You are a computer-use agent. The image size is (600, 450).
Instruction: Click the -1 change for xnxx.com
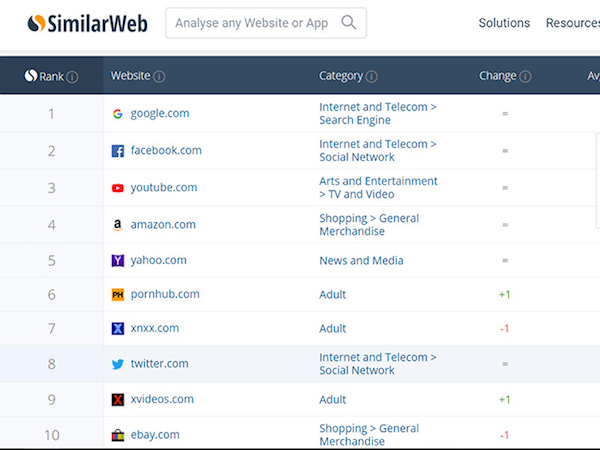[504, 329]
